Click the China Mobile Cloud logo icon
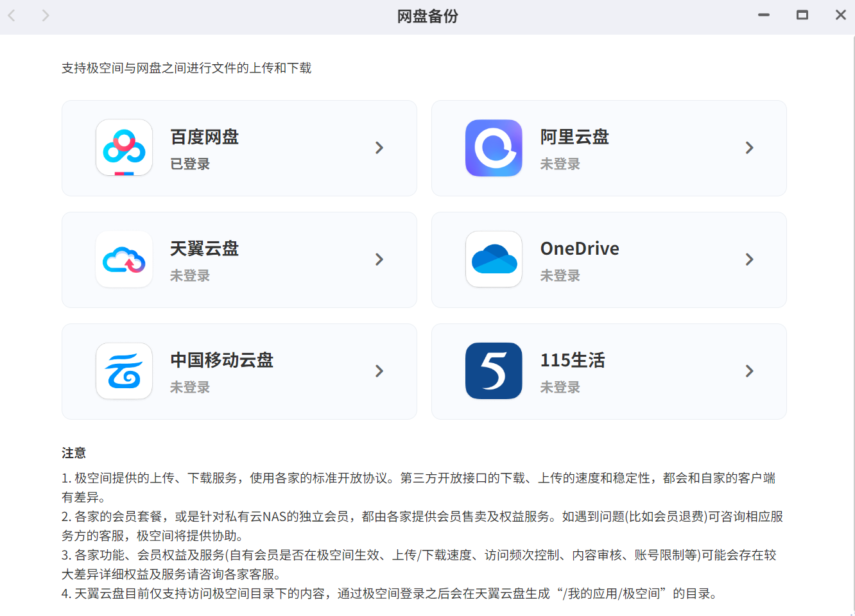The width and height of the screenshot is (855, 616). pos(124,371)
